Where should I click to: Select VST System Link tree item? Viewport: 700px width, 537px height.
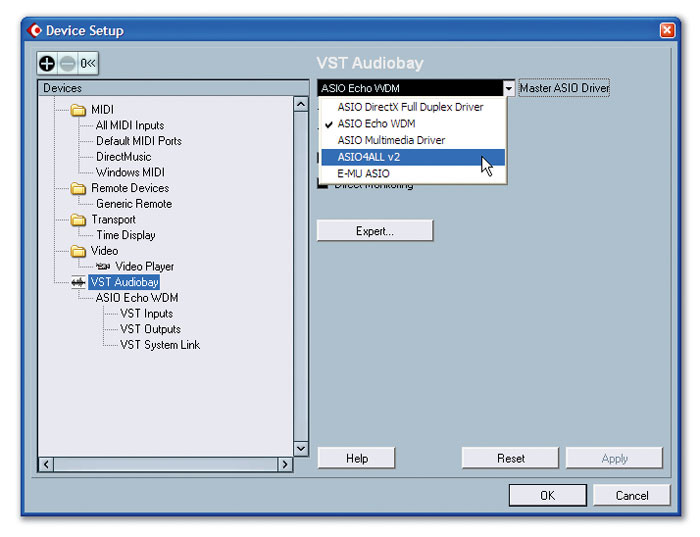[160, 345]
